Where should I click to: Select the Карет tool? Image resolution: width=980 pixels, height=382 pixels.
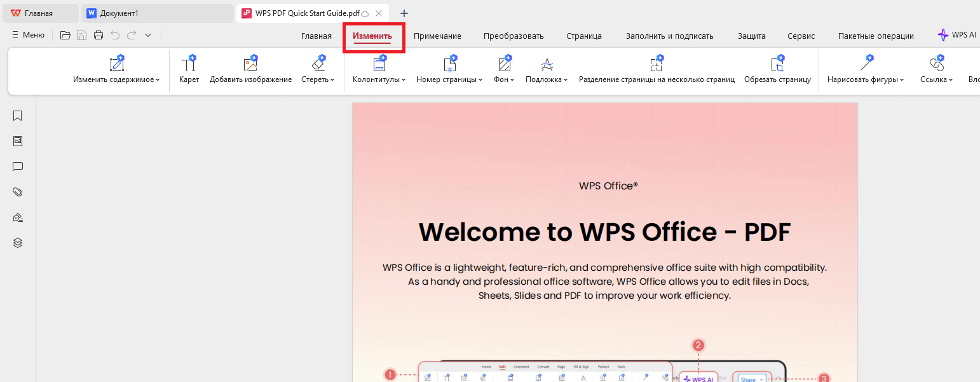(189, 69)
